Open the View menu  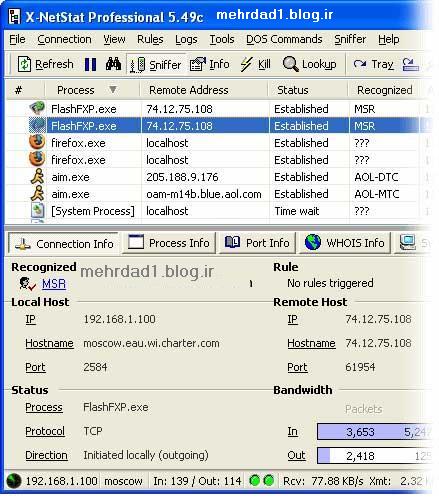114,39
